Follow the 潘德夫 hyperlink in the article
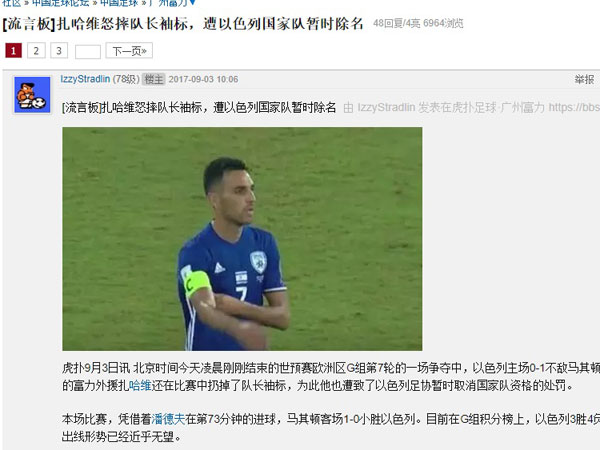 point(168,419)
